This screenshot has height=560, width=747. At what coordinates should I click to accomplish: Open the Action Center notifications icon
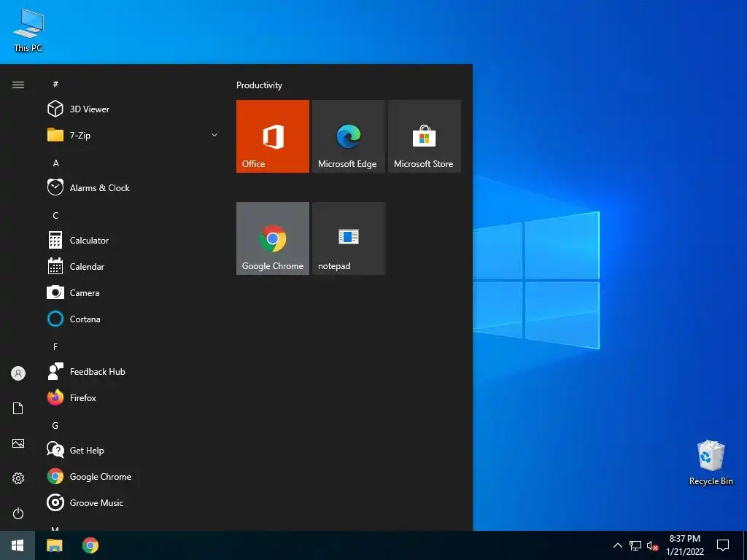click(x=723, y=545)
